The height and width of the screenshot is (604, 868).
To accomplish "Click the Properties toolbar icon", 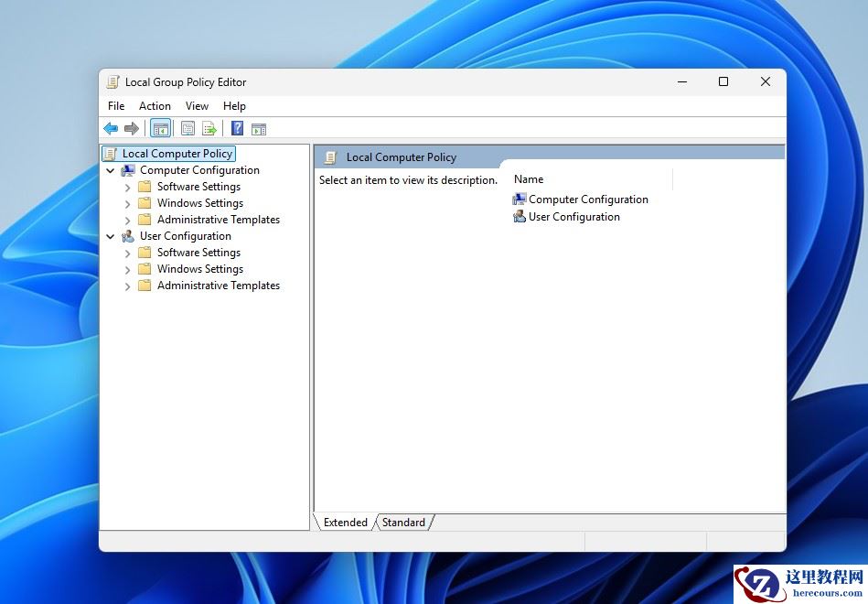I will [x=188, y=129].
